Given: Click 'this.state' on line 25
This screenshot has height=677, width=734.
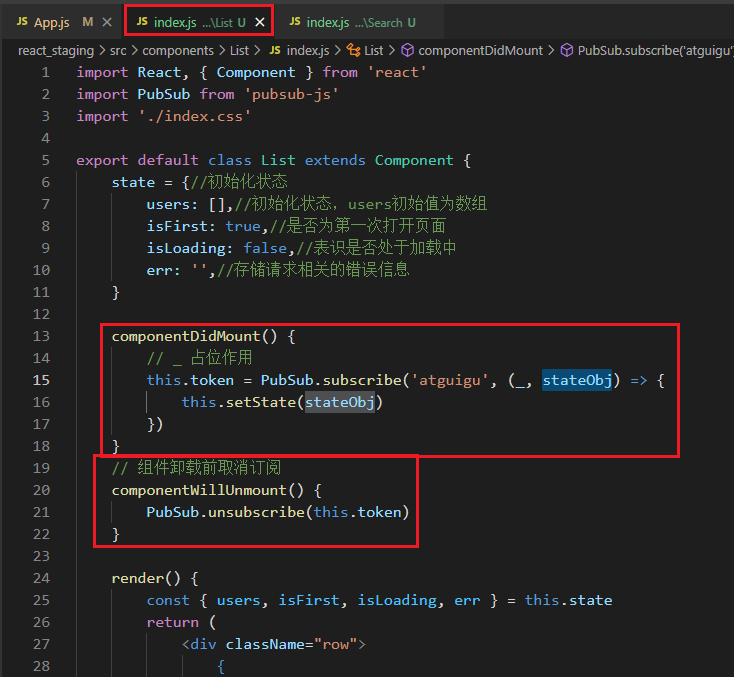Looking at the screenshot, I should pos(568,600).
